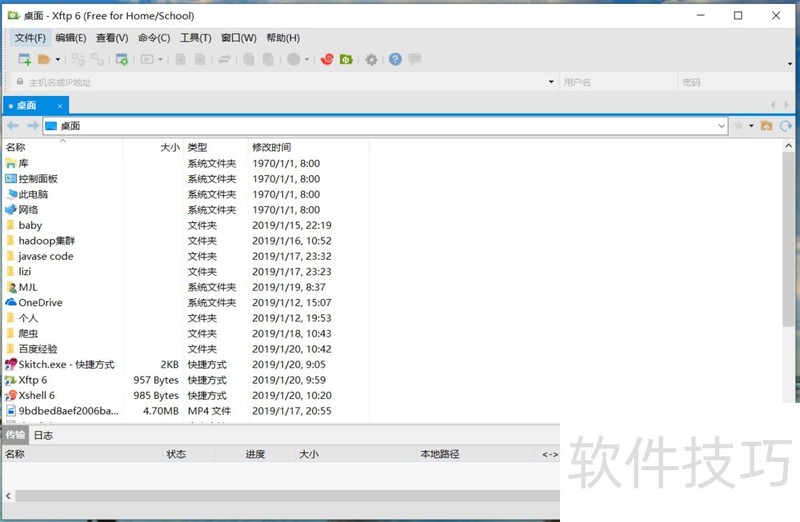Click the Disconnect toolbar icon

point(97,59)
